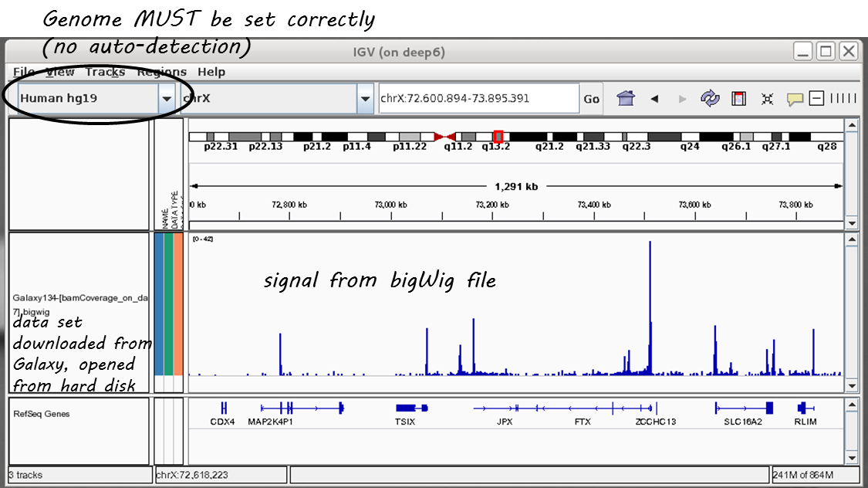This screenshot has height=488, width=868.
Task: Click the RLIM gene feature
Action: [806, 408]
